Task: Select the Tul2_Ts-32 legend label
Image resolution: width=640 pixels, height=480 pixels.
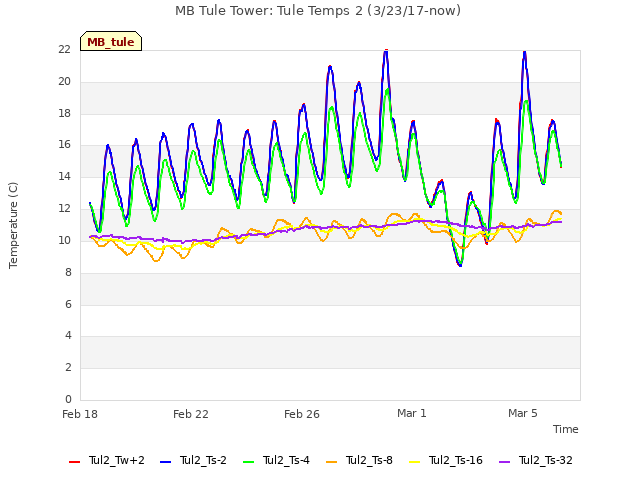Action: click(546, 460)
